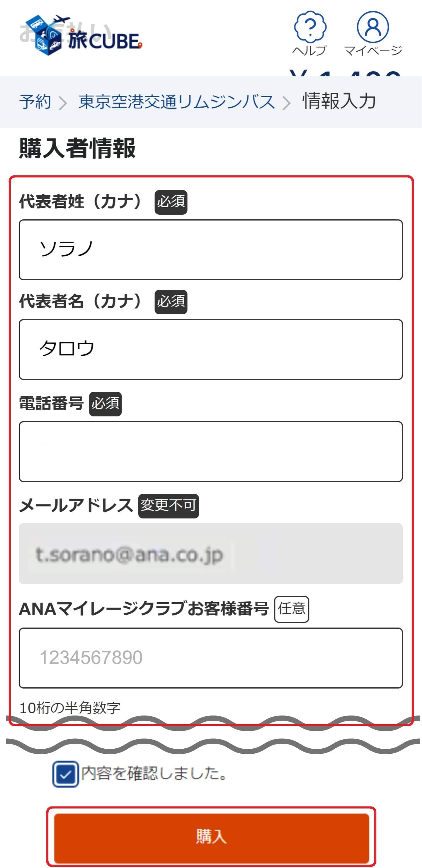
Task: Click the ANAマイレージクラブお客様番号 input field
Action: [x=211, y=658]
